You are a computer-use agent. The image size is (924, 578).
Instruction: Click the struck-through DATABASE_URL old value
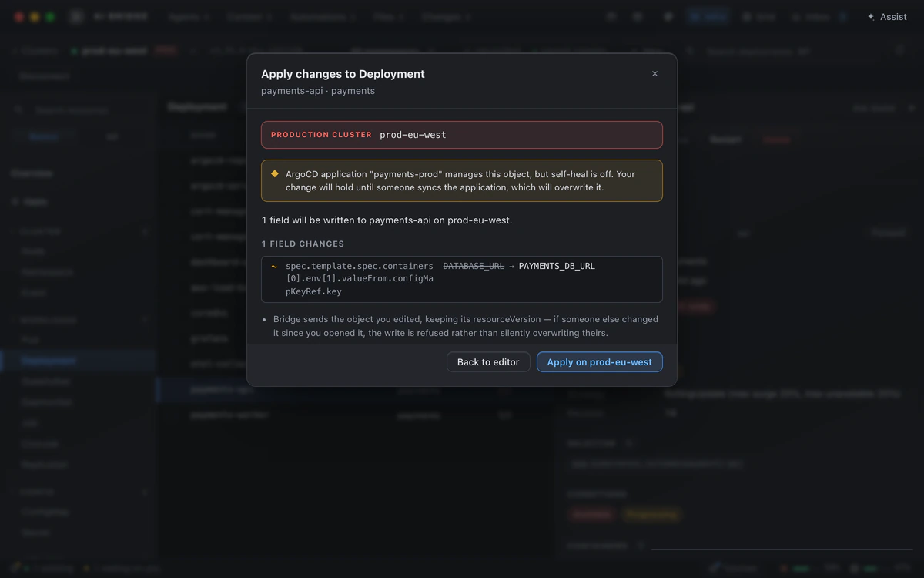click(474, 266)
